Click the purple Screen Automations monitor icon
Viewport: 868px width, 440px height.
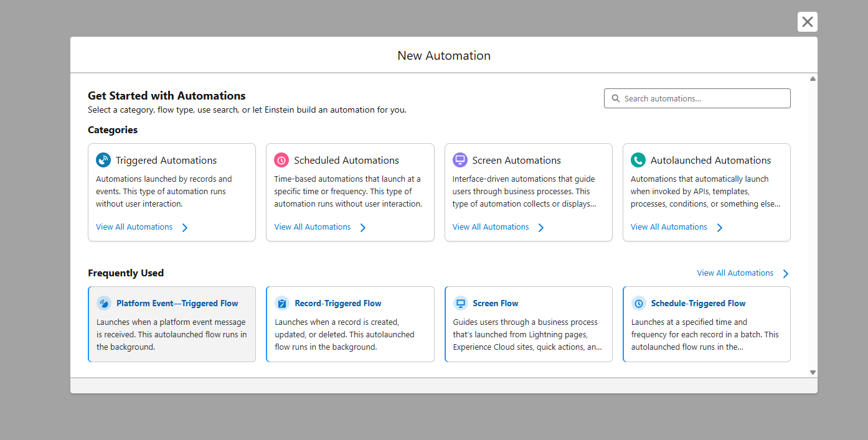coord(460,160)
